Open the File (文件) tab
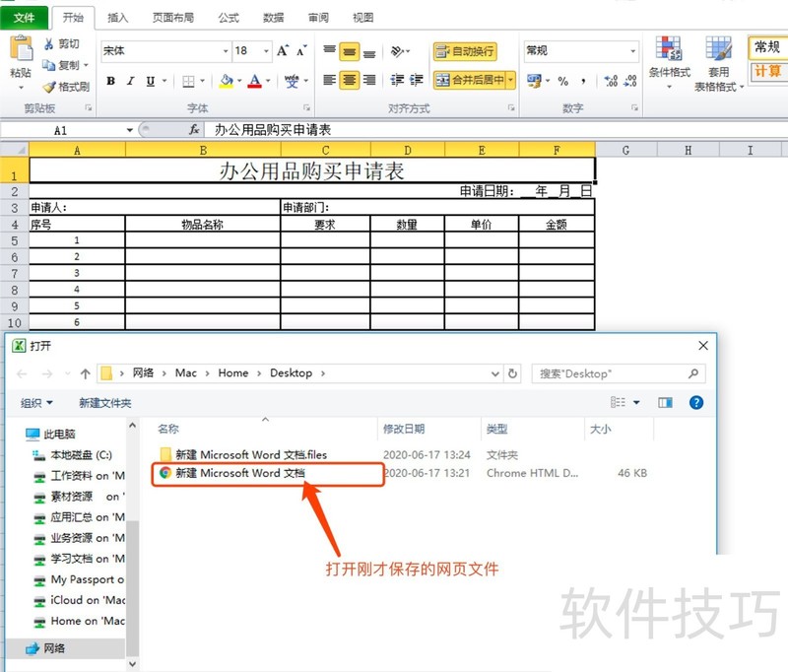This screenshot has width=788, height=672. (x=24, y=18)
